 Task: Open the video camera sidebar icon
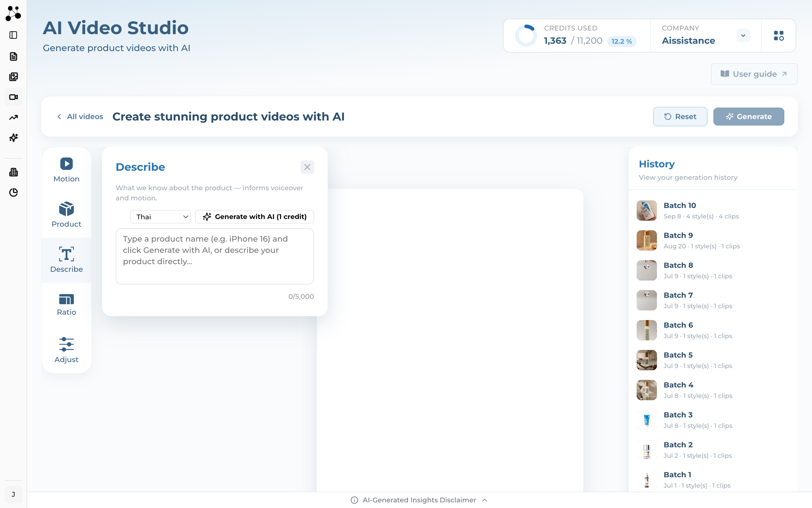click(14, 97)
